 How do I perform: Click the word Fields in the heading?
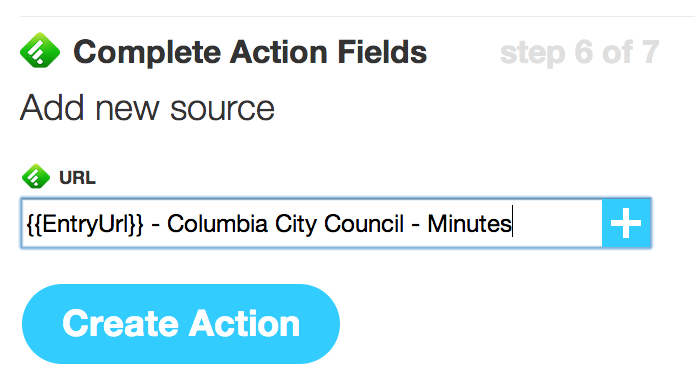[x=382, y=52]
